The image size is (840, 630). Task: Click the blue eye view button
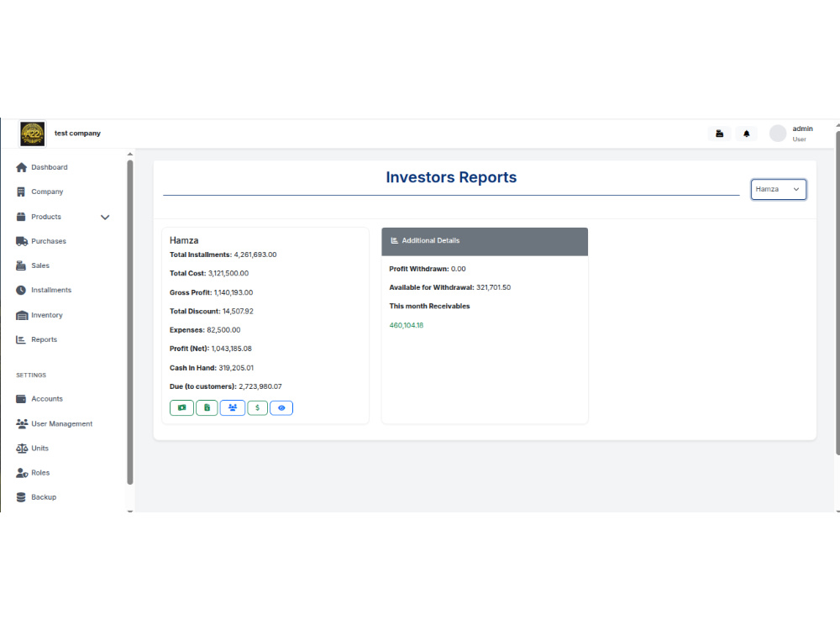[x=281, y=408]
